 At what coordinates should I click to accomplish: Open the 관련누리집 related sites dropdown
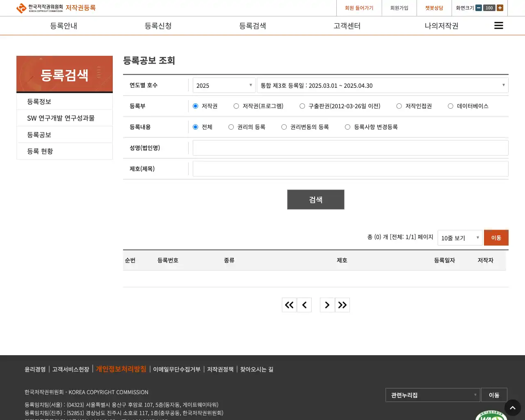tap(433, 395)
